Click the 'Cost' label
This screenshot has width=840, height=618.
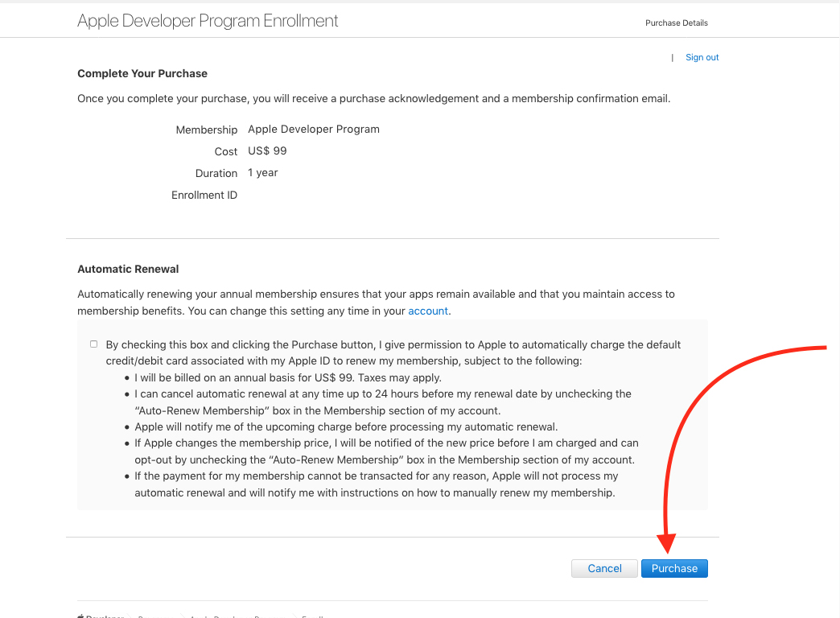(225, 152)
